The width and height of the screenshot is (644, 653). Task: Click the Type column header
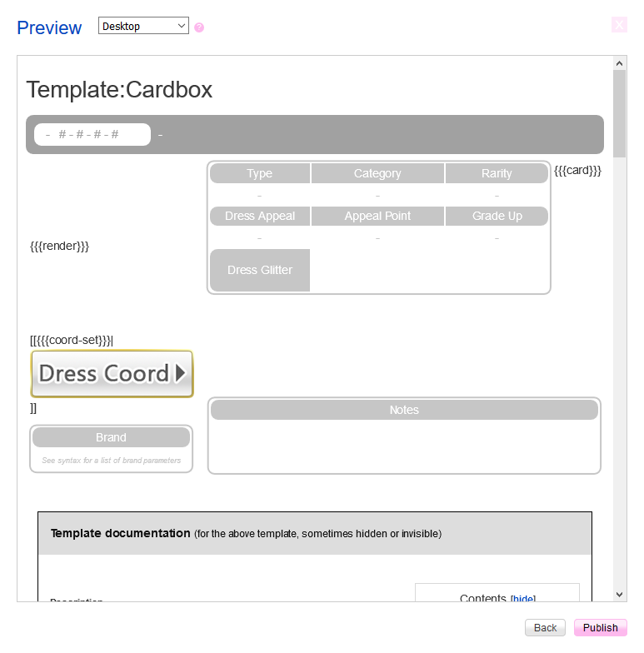coord(260,173)
